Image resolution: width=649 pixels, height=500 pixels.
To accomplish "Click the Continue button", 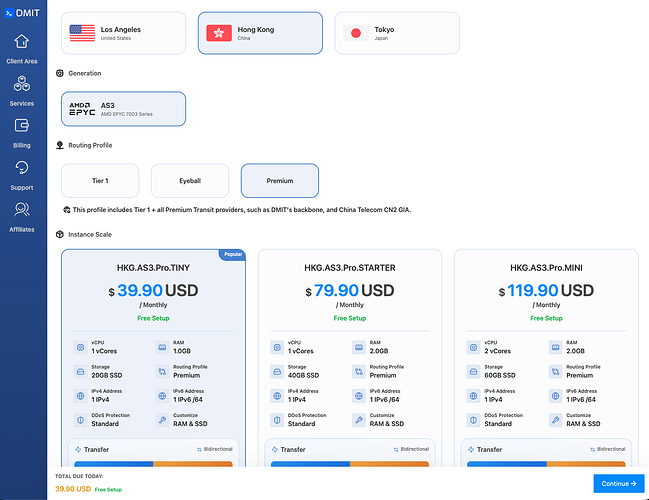I will pos(619,483).
